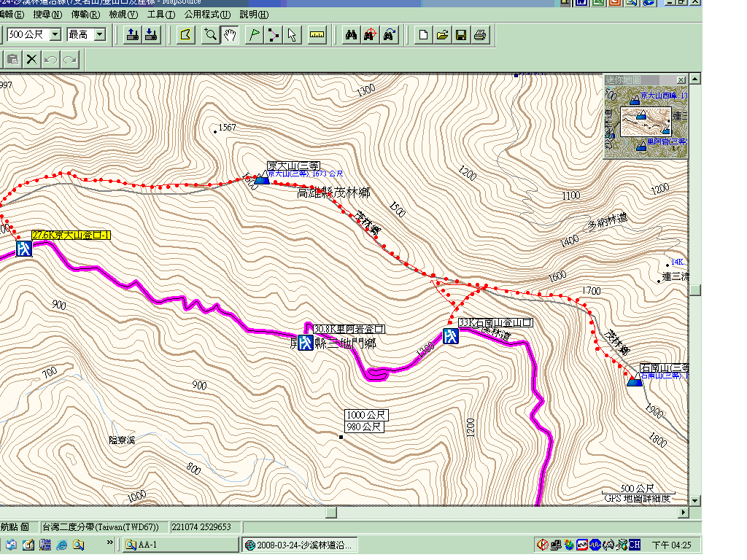Open the 檢視(V) menu
The width and height of the screenshot is (747, 560).
tap(123, 15)
